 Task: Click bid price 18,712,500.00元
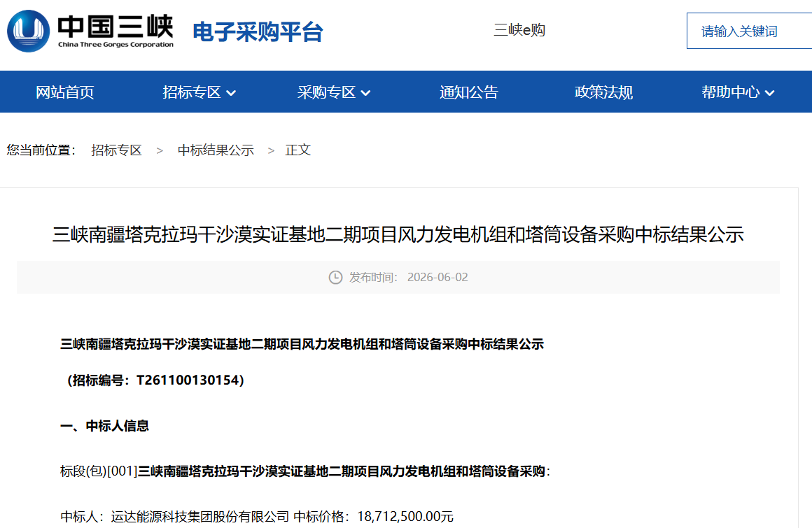(x=405, y=516)
